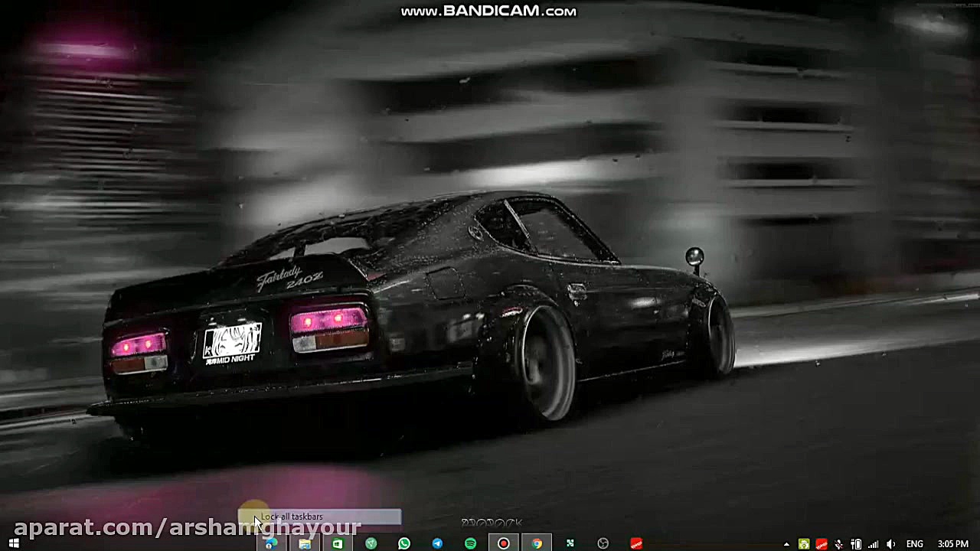This screenshot has height=551, width=980.
Task: Open OBS Studio from the taskbar
Action: 603,543
